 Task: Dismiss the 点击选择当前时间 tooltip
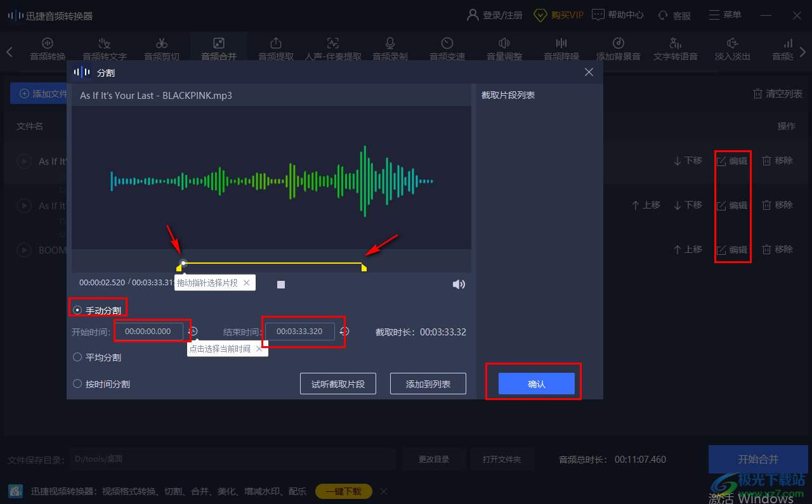click(259, 348)
